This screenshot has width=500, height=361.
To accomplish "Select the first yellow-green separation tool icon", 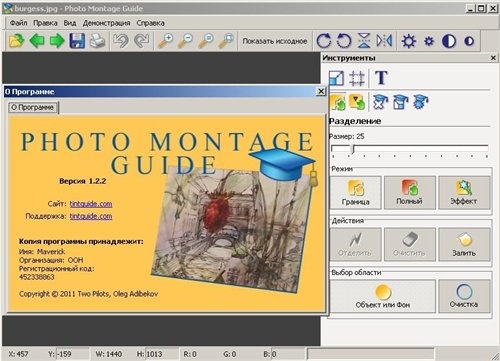I will [x=337, y=102].
